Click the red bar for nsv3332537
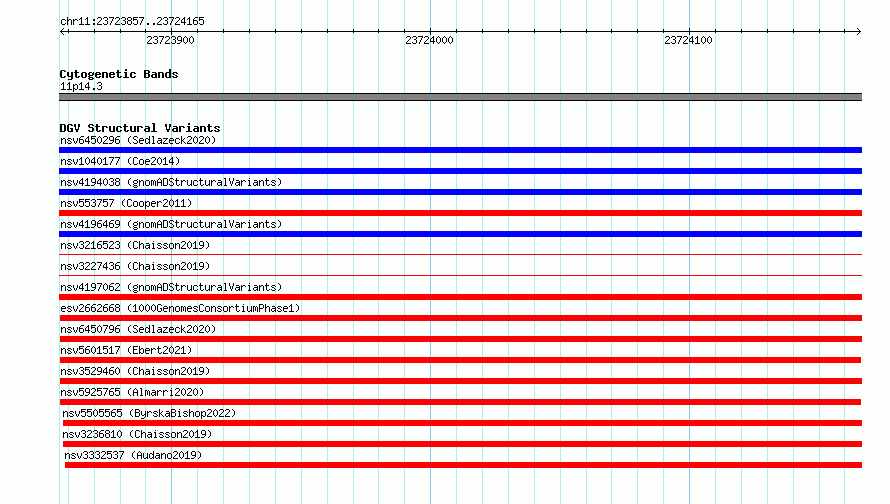 click(463, 465)
